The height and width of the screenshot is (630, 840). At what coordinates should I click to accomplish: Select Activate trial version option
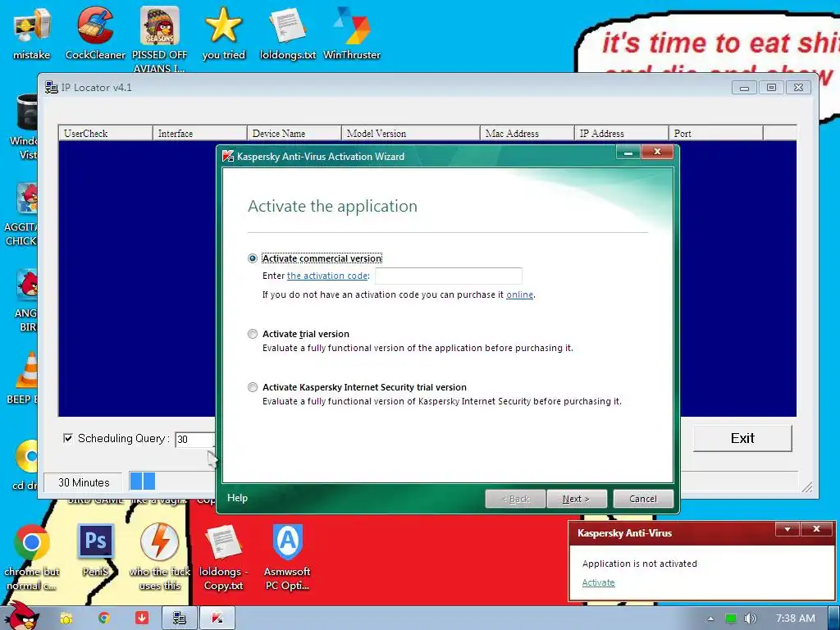253,334
